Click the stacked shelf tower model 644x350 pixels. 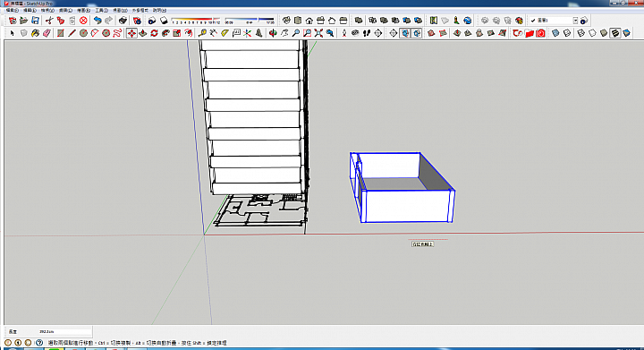point(254,117)
